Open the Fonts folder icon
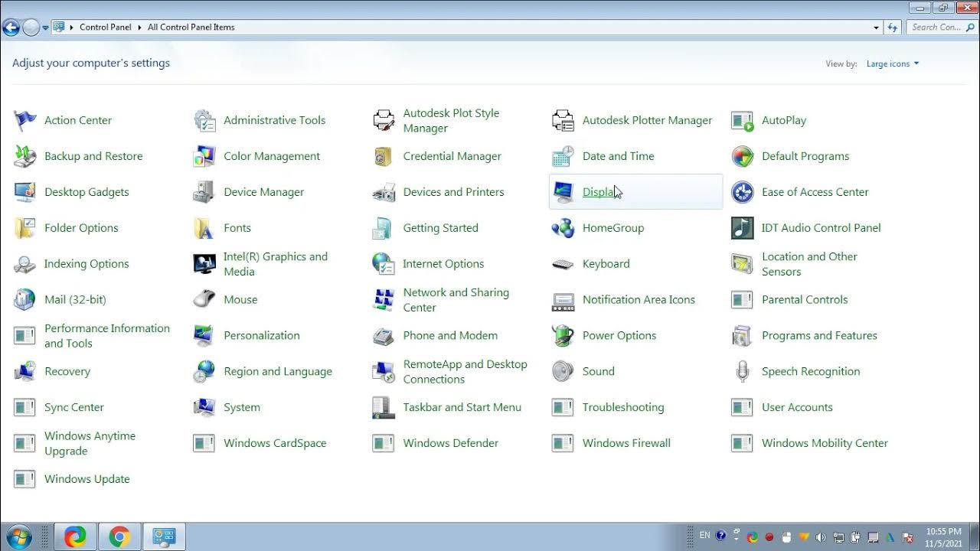Image resolution: width=980 pixels, height=551 pixels. tap(204, 228)
